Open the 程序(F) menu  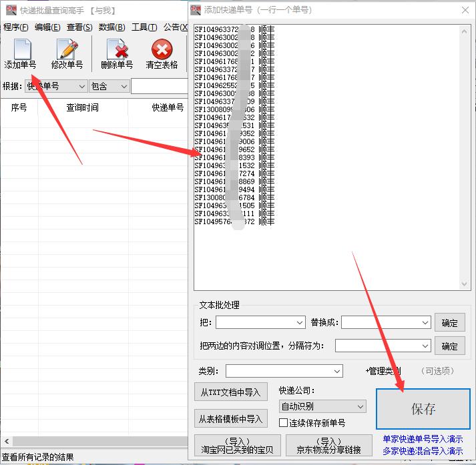point(15,27)
